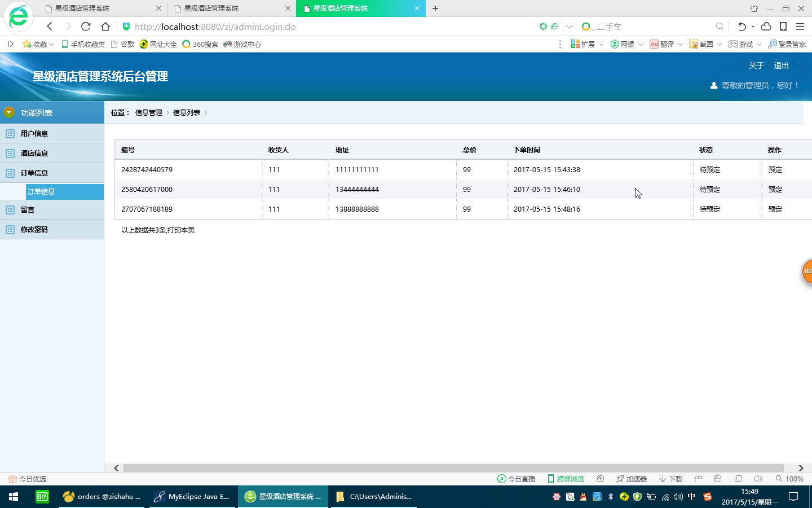Open 今日直播 in status bar
812x508 pixels.
coord(516,479)
